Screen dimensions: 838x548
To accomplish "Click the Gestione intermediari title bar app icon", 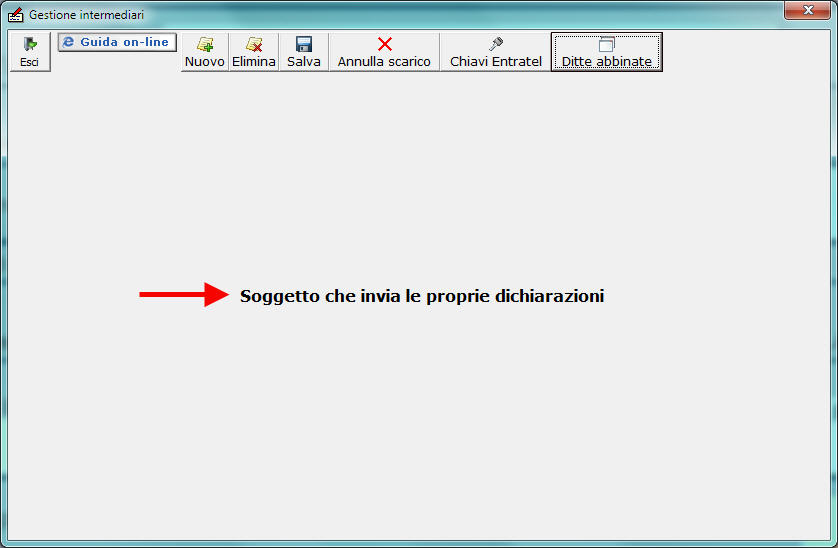I will [15, 14].
